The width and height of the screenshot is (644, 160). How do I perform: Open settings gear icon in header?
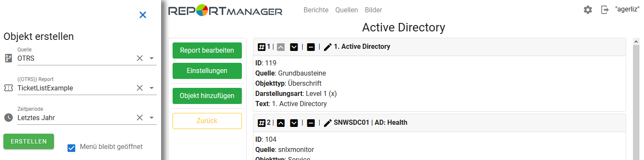588,10
